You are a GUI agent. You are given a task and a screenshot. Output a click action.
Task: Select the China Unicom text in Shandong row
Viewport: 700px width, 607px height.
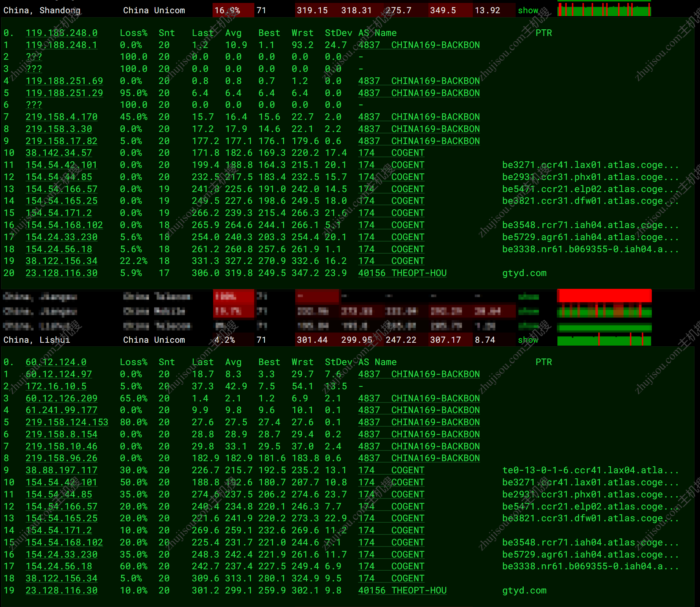click(x=154, y=10)
